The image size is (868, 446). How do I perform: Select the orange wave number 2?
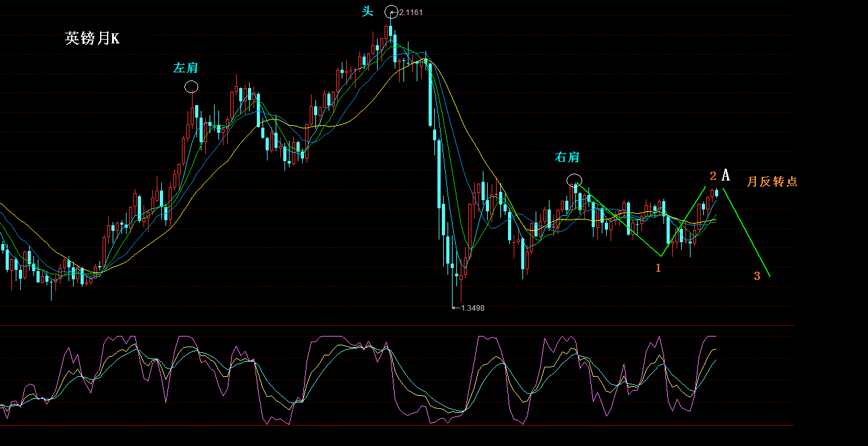click(713, 176)
